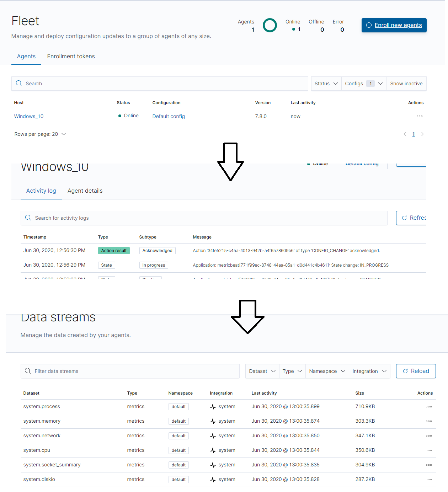Open actions menu for system.cpu

coord(429,450)
